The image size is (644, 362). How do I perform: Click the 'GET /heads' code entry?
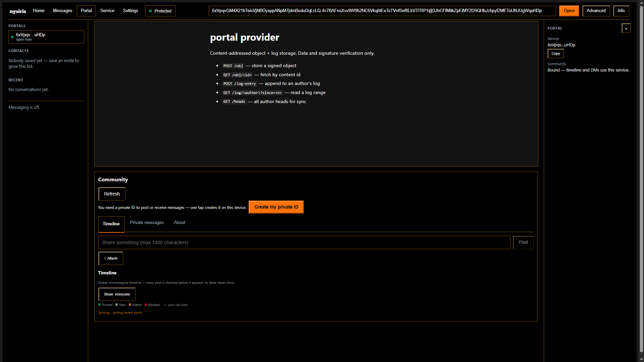234,102
